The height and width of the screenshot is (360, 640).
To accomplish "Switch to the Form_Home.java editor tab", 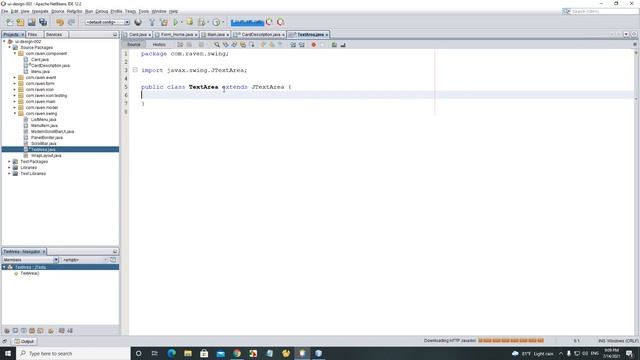I will tap(176, 35).
